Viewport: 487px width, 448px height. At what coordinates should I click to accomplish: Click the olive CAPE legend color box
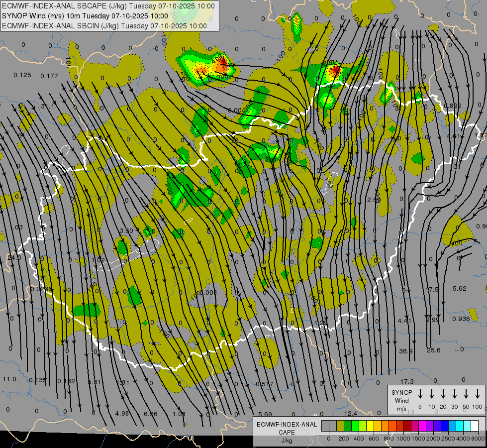340,426
